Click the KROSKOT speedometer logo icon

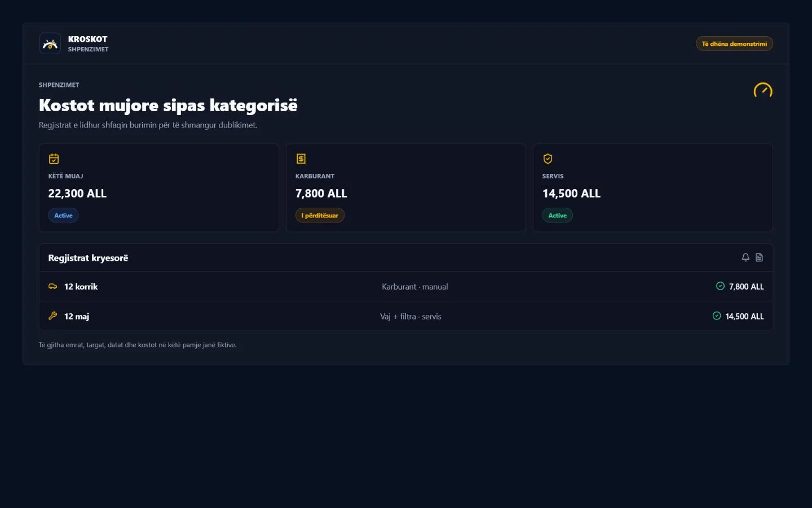(50, 43)
